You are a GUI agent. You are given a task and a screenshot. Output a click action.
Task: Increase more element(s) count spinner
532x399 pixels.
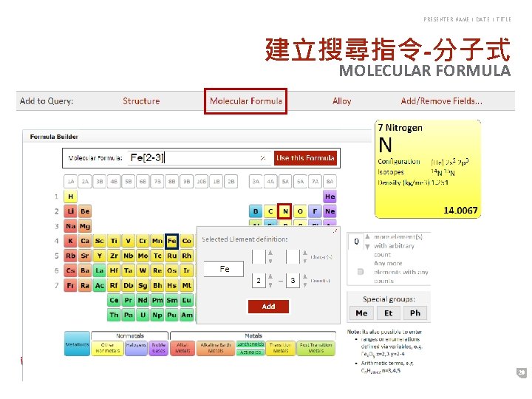[367, 236]
